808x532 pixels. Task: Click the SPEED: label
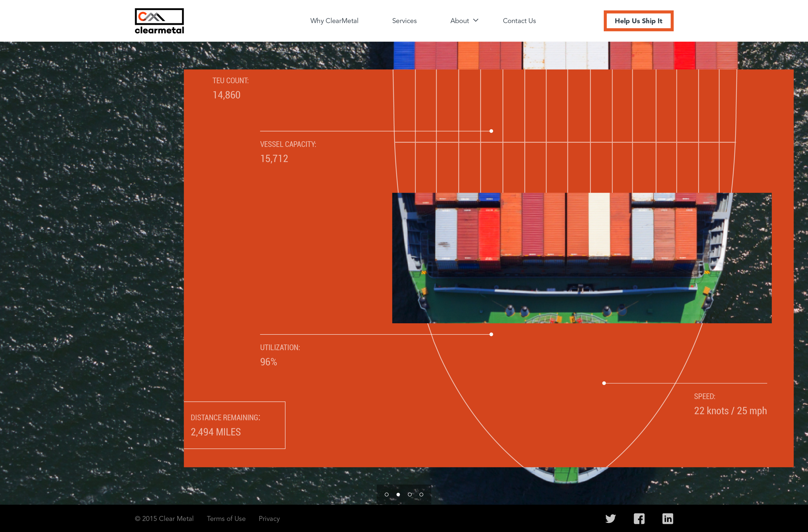(x=705, y=396)
